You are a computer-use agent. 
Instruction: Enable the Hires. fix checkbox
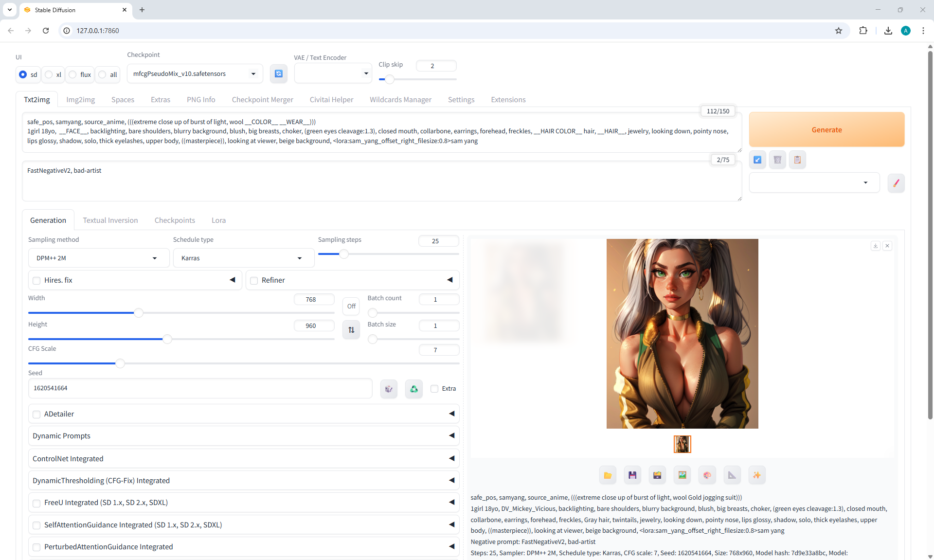click(36, 280)
